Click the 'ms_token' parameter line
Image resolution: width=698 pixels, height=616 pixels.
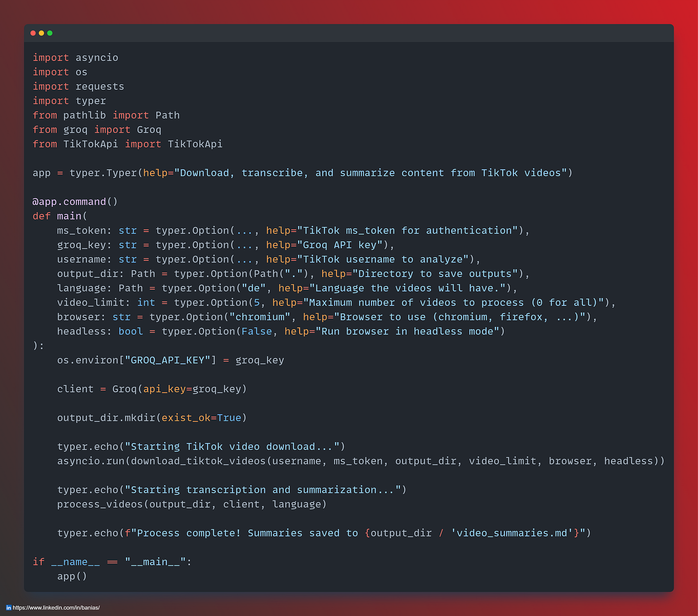(293, 230)
